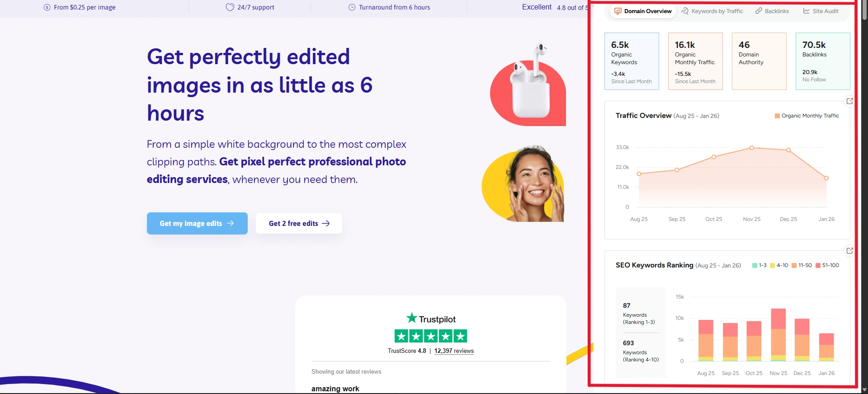Toggle Organic Monthly Traffic legend swatch
Image resolution: width=868 pixels, height=394 pixels.
point(777,116)
